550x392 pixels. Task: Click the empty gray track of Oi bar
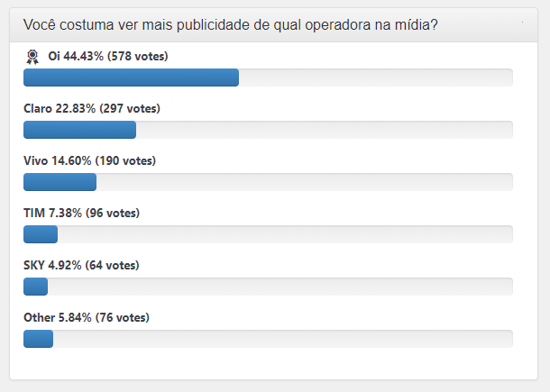point(375,77)
